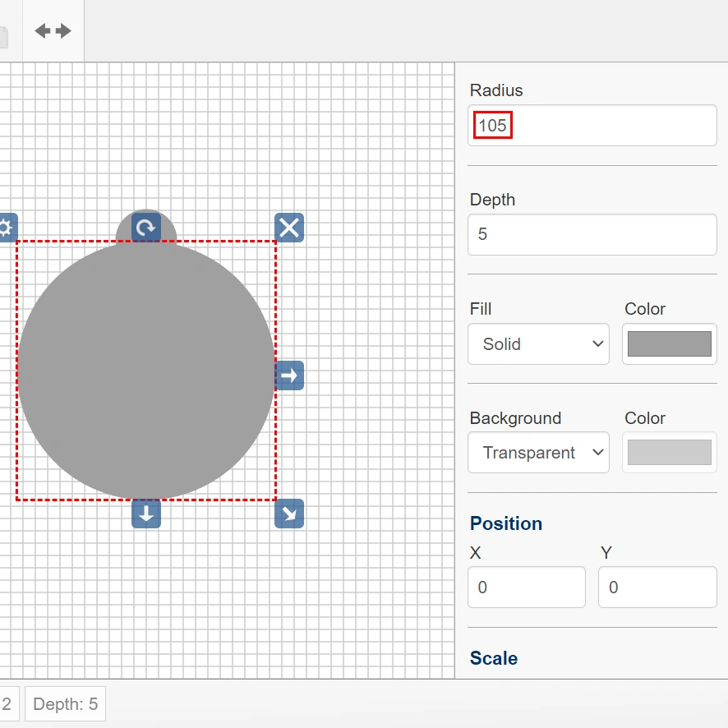Open shape settings via the gear handle
Viewport: 728px width, 728px height.
pyautogui.click(x=6, y=228)
